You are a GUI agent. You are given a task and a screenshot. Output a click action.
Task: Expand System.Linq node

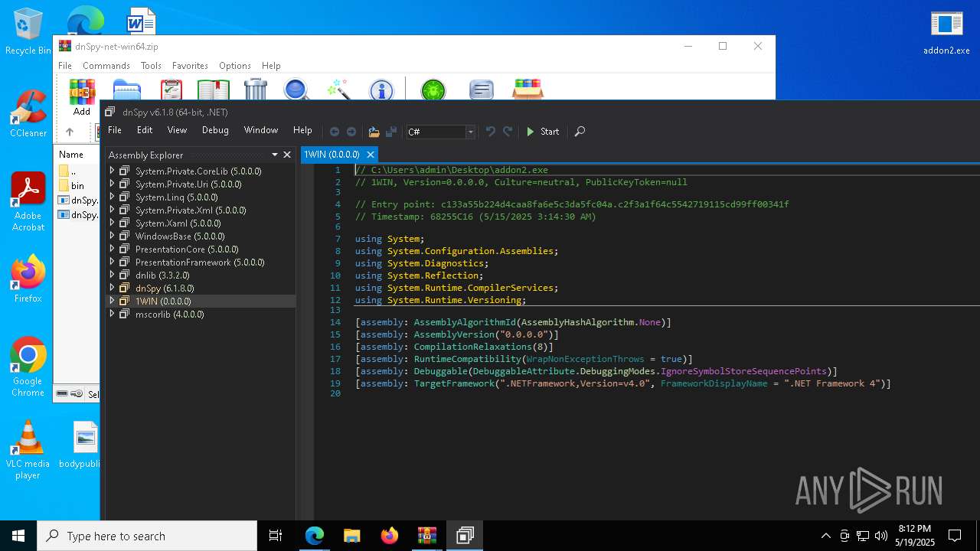112,197
